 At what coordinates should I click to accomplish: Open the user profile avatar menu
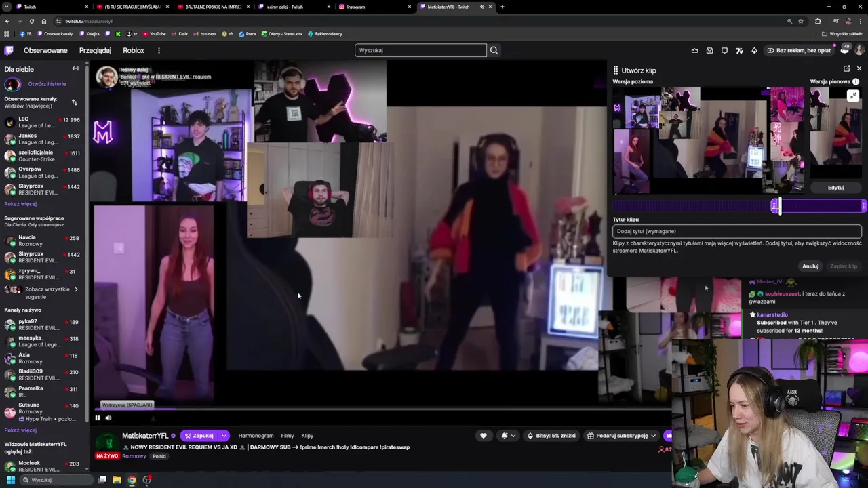pyautogui.click(x=859, y=50)
